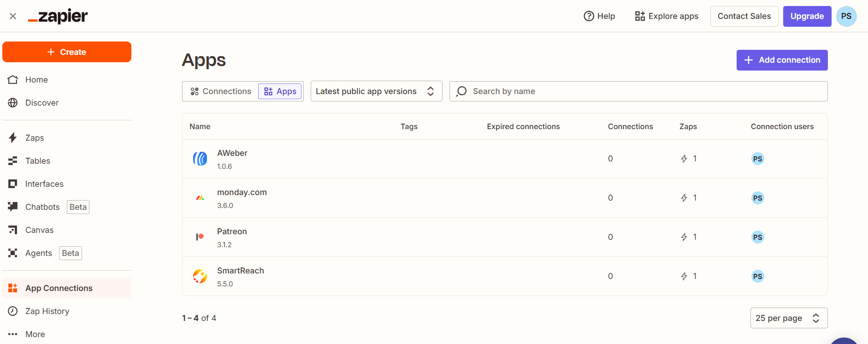Click Connection users column header

click(x=782, y=126)
